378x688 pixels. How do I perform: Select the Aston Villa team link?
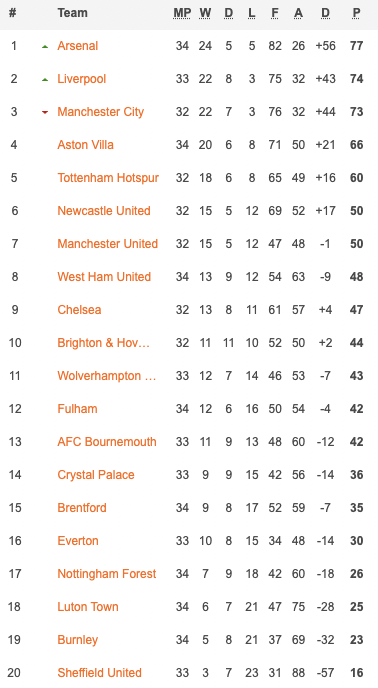tap(86, 145)
